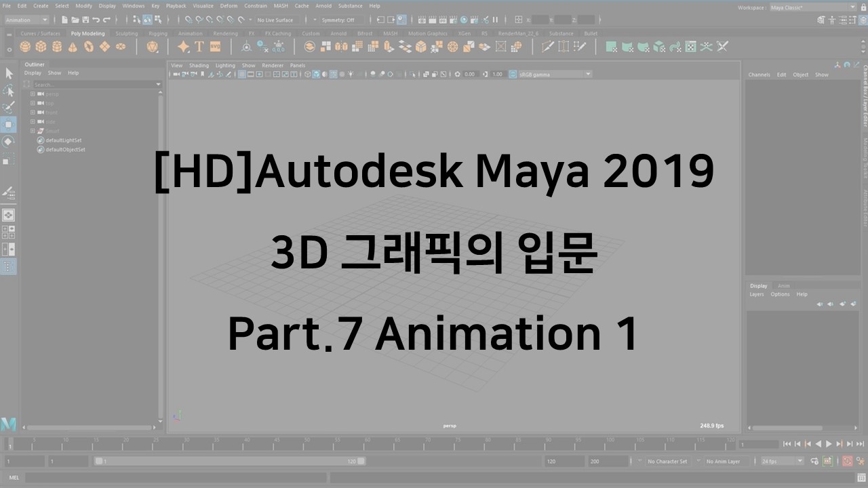Toggle select by object type mode
This screenshot has height=488, width=868.
(x=147, y=20)
